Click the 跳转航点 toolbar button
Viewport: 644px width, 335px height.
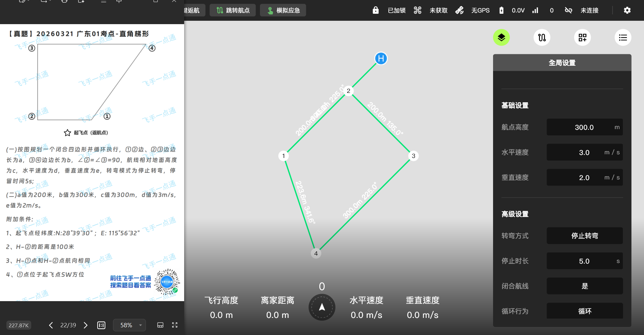point(233,10)
